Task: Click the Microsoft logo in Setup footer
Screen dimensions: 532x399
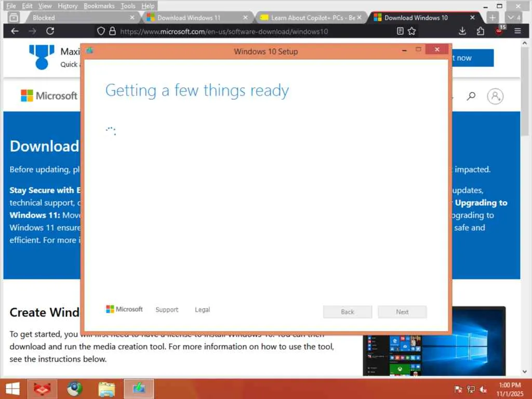Action: 124,309
